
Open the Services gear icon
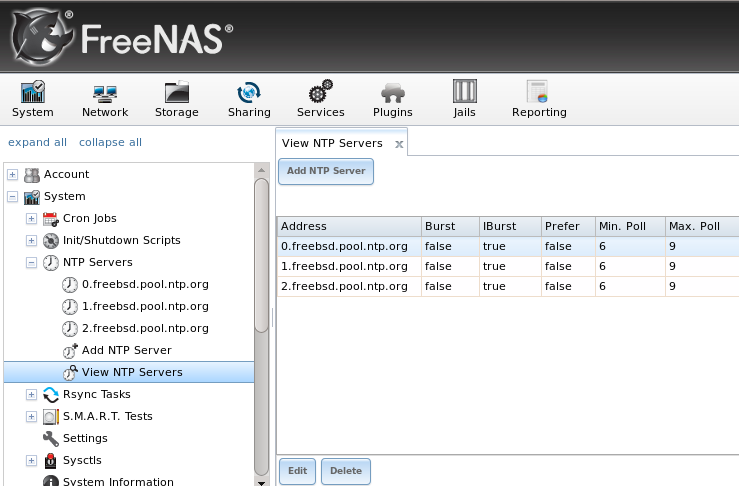tap(320, 91)
